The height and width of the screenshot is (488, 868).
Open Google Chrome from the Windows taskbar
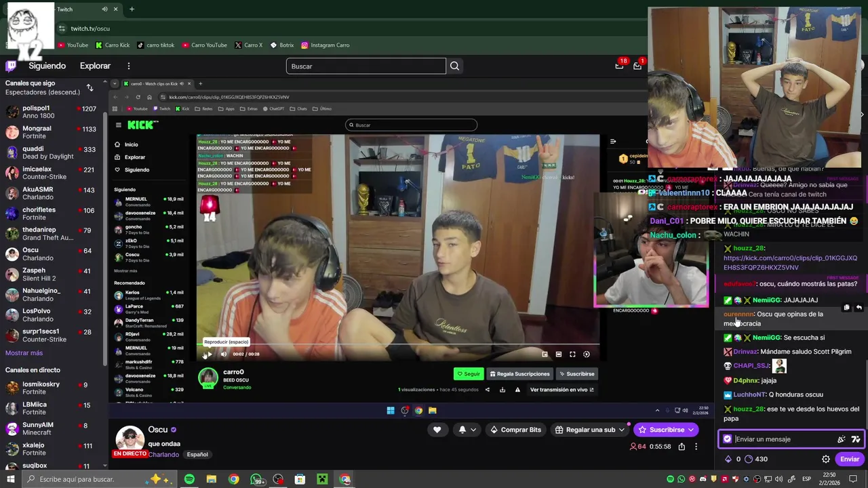coord(233,479)
